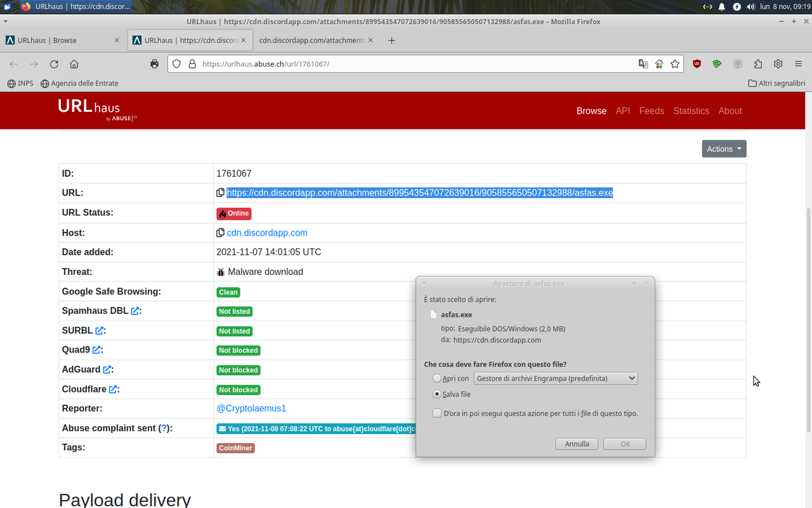Click the CoinMiner tag
Image resolution: width=812 pixels, height=508 pixels.
click(235, 448)
